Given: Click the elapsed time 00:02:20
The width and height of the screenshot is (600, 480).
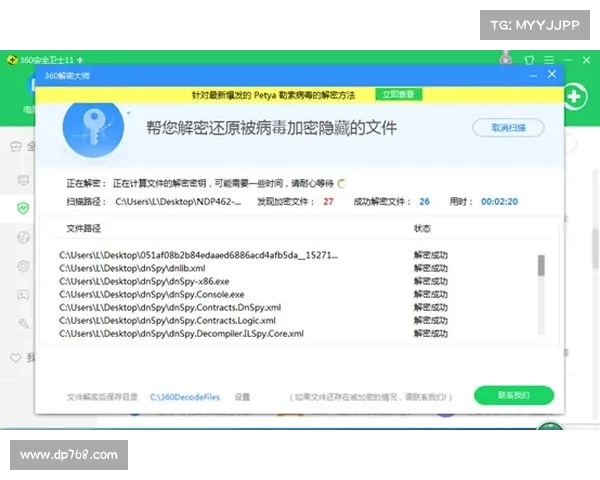Looking at the screenshot, I should coord(499,202).
